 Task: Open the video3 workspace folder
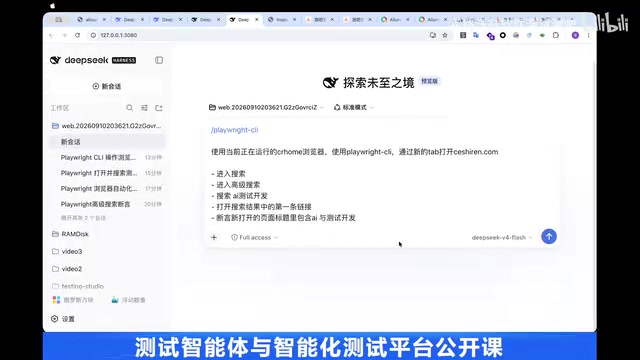(67, 251)
